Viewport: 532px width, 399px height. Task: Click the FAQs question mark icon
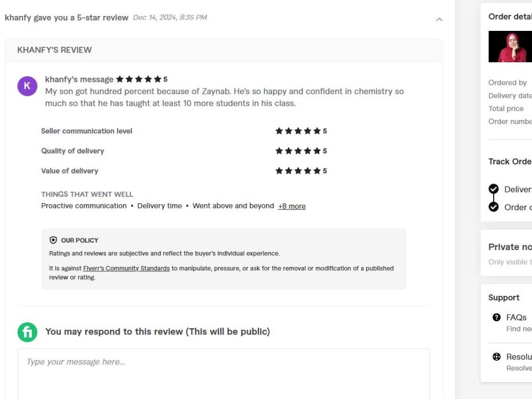click(496, 318)
